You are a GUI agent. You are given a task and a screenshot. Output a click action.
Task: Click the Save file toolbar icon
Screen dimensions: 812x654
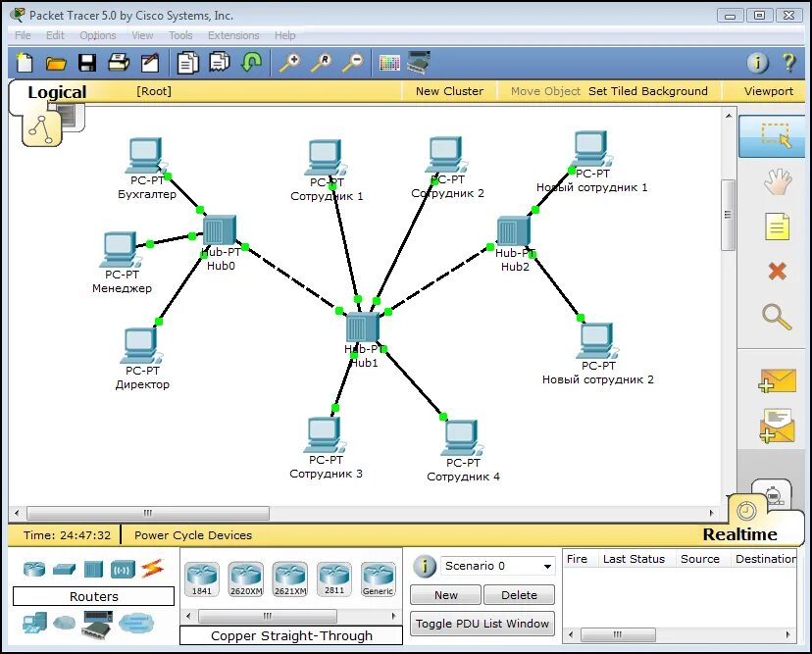coord(87,63)
